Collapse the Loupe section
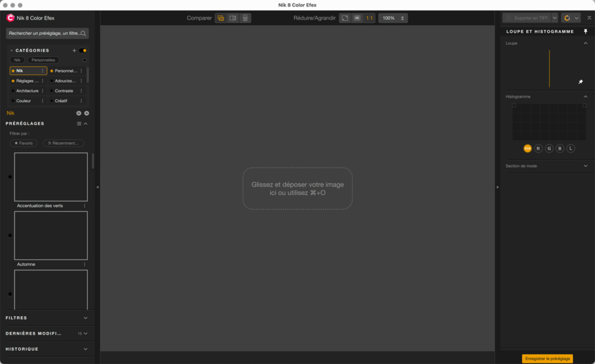This screenshot has height=364, width=595. tap(586, 43)
